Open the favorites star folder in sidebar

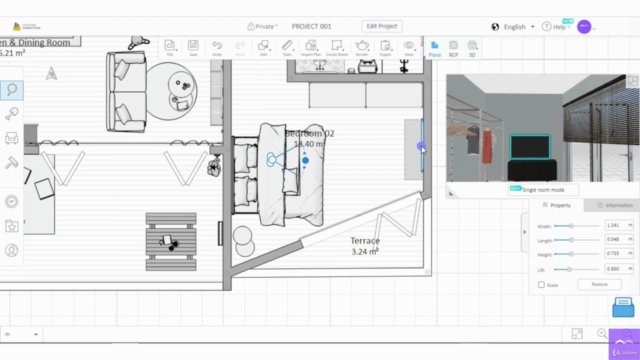click(x=12, y=226)
